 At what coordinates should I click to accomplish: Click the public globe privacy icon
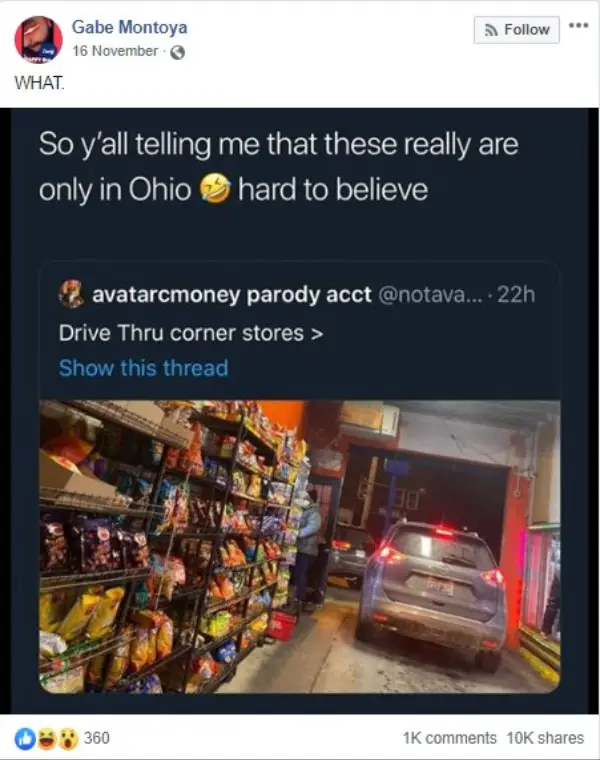(x=178, y=52)
